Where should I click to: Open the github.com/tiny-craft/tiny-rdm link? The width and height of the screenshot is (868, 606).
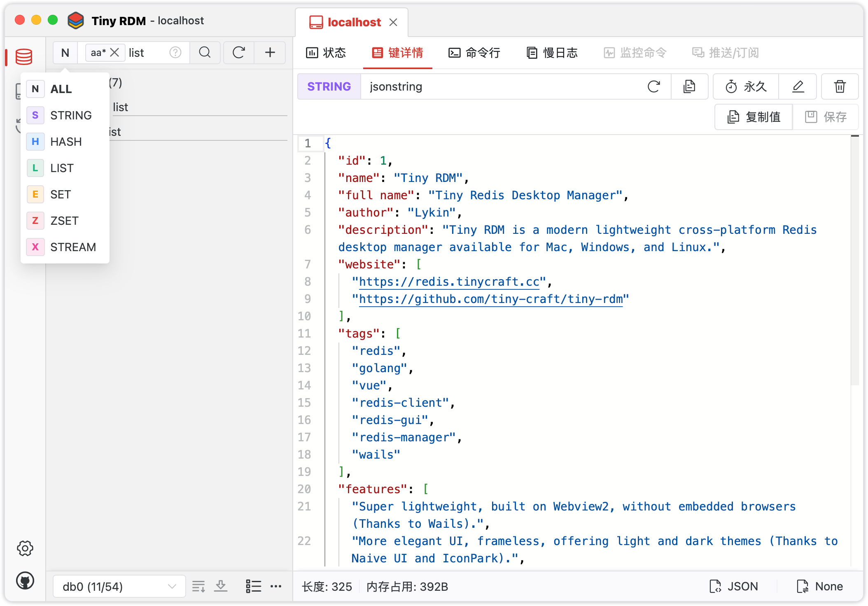[491, 299]
